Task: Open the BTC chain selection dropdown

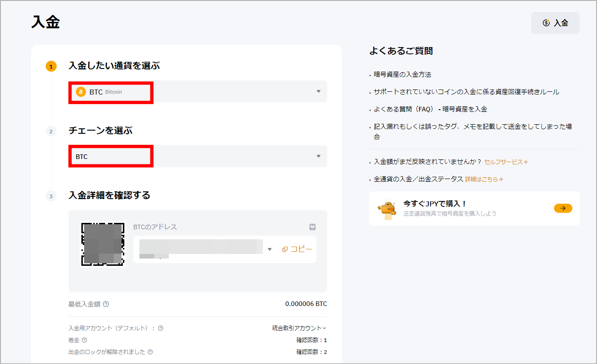Action: [198, 156]
